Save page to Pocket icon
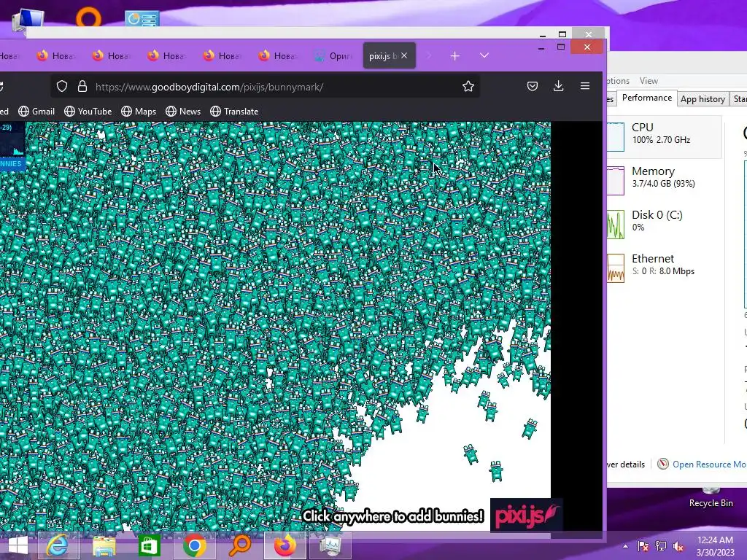 pos(533,86)
